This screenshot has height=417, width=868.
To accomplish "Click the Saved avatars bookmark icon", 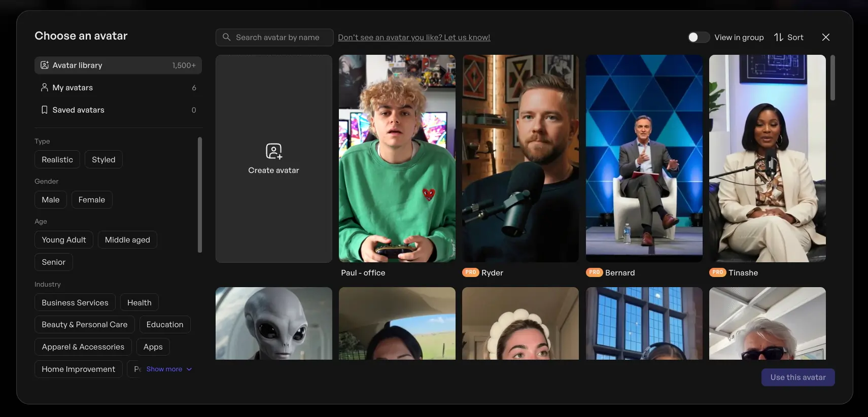I will coord(45,110).
